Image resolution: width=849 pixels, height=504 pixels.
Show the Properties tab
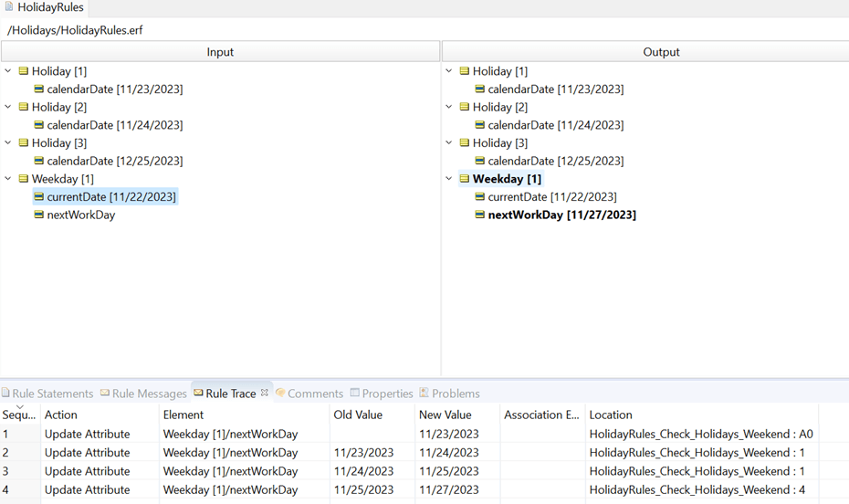[387, 394]
